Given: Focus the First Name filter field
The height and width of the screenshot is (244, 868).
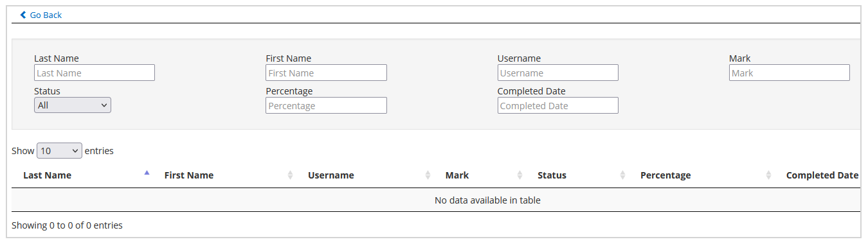Looking at the screenshot, I should point(326,73).
